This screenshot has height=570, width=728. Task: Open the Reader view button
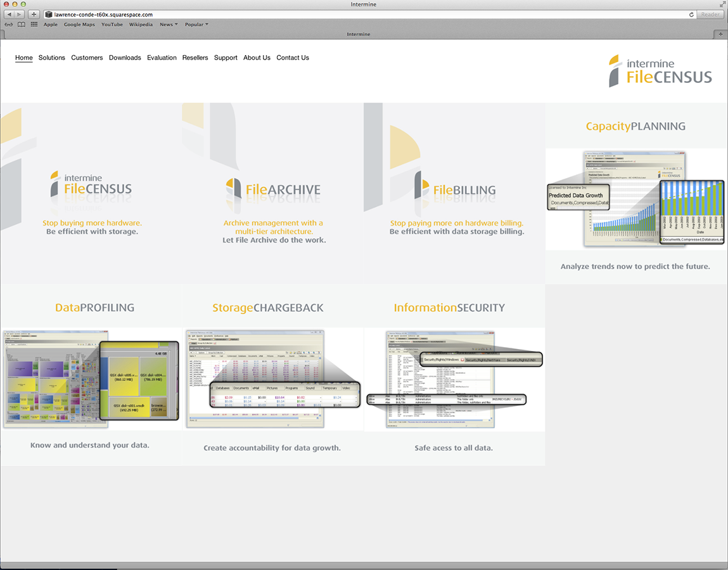[710, 15]
